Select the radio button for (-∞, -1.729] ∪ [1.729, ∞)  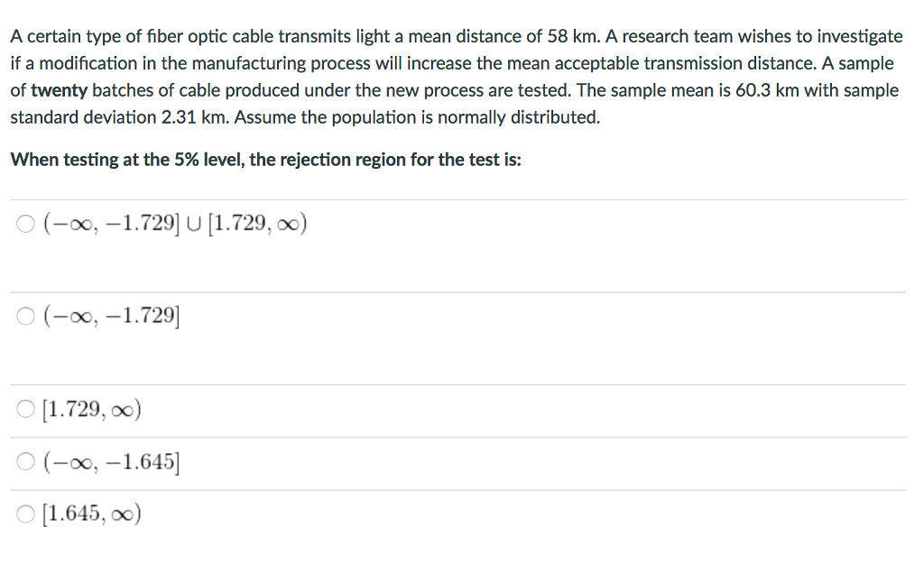point(25,222)
